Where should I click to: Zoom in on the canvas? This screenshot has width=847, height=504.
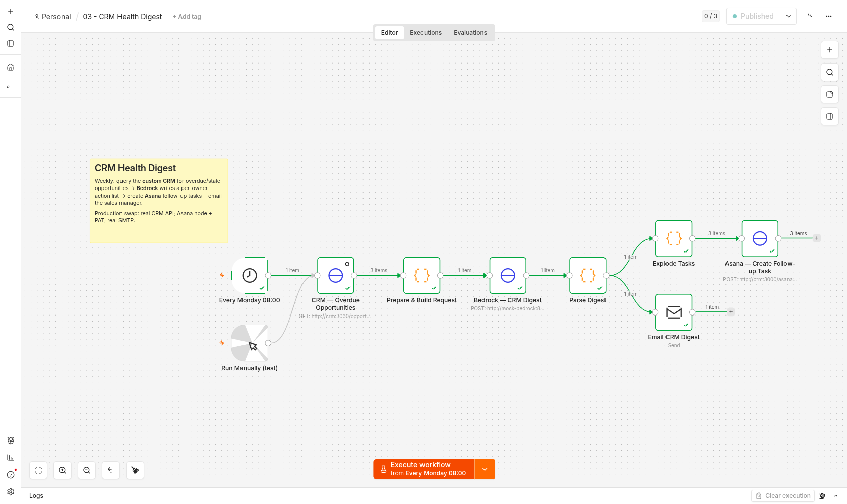click(63, 470)
